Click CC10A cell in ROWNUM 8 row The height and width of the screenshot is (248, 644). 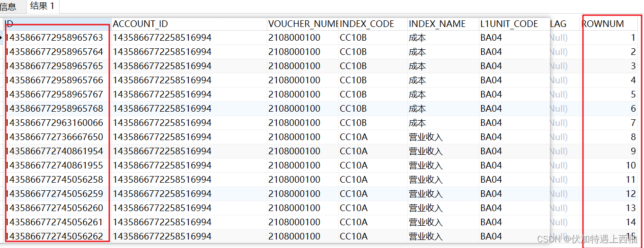(x=373, y=137)
